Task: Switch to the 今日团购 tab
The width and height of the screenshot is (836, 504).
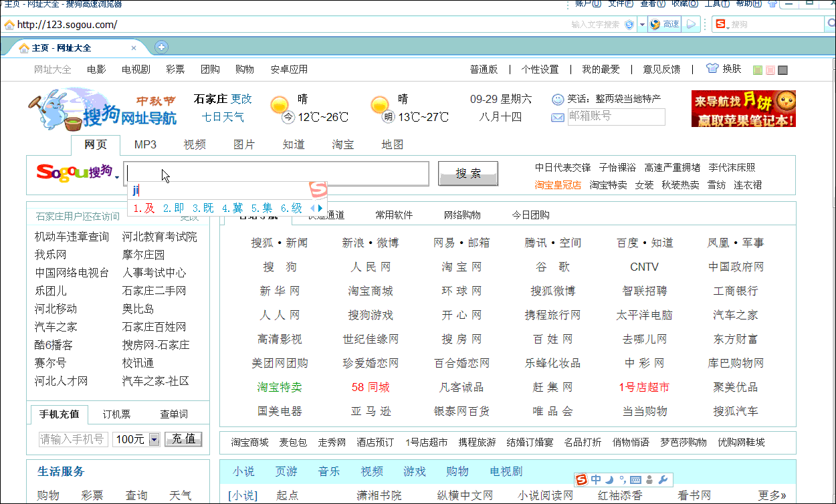Action: [x=530, y=215]
